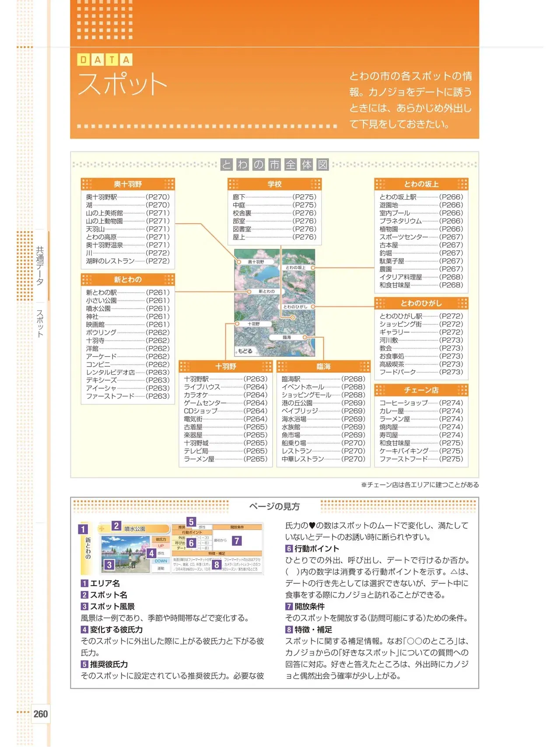
Task: Click the とわのひがし marker on the map
Action: (x=297, y=307)
